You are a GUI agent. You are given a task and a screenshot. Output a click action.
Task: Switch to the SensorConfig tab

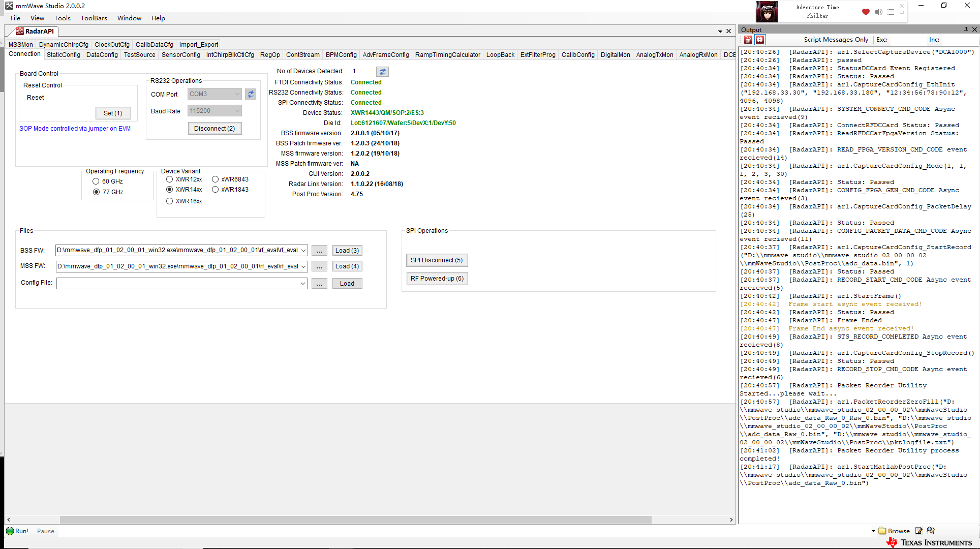pyautogui.click(x=181, y=55)
